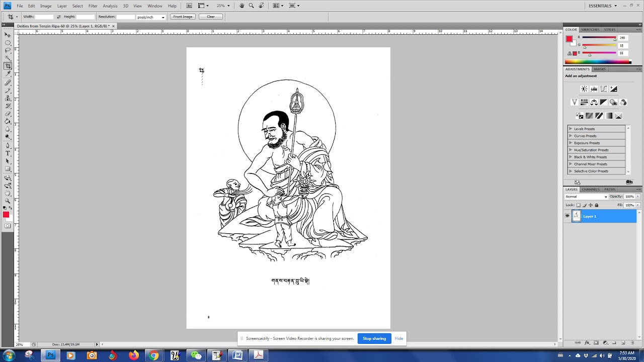Switch to the Channels tab
Viewport: 644px width, 362px height.
[591, 190]
